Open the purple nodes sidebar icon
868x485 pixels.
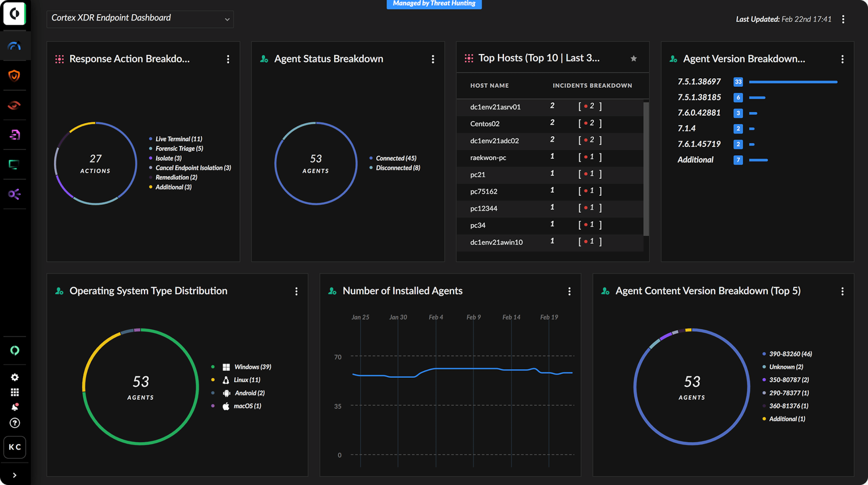click(x=14, y=194)
